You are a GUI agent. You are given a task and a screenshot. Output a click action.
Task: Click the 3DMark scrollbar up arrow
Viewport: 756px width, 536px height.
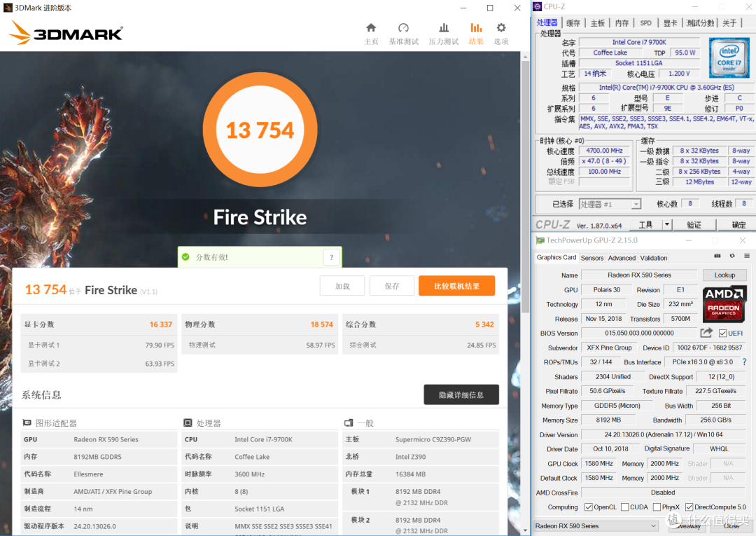525,57
